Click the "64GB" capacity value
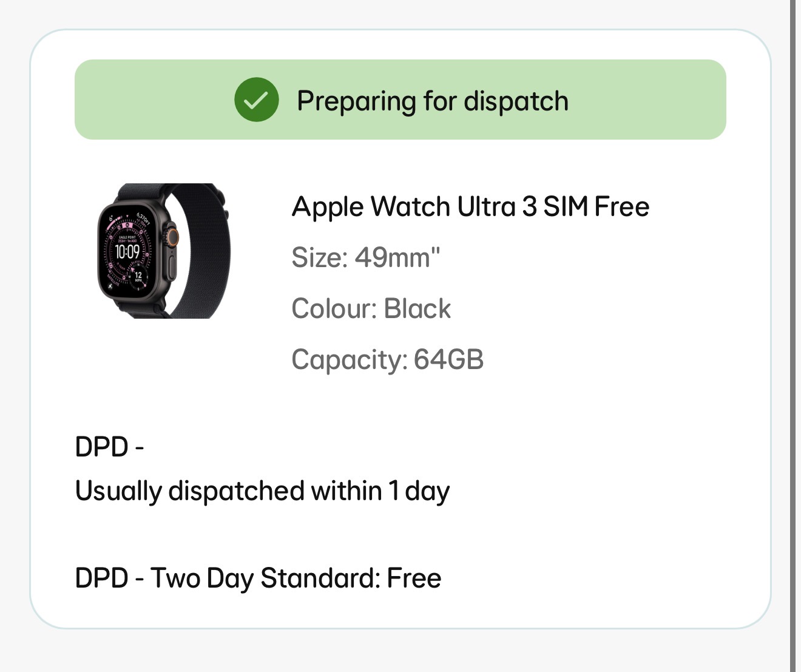The image size is (801, 672). click(x=448, y=359)
